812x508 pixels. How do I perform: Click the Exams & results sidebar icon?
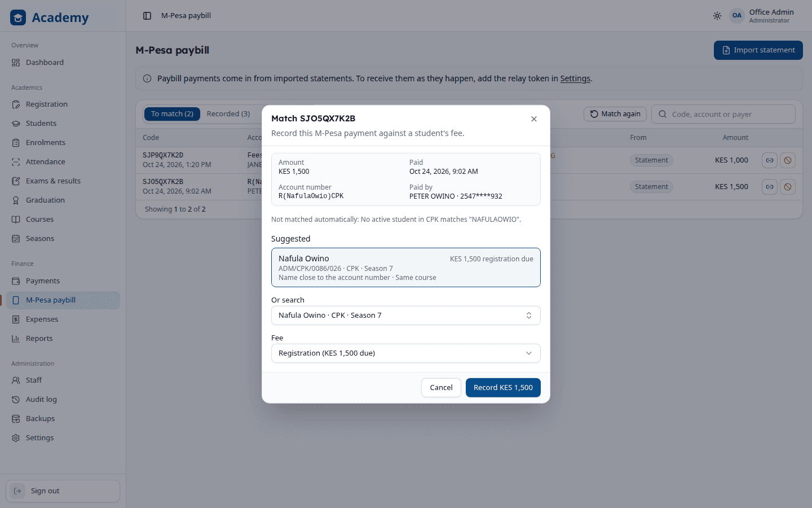click(x=16, y=181)
